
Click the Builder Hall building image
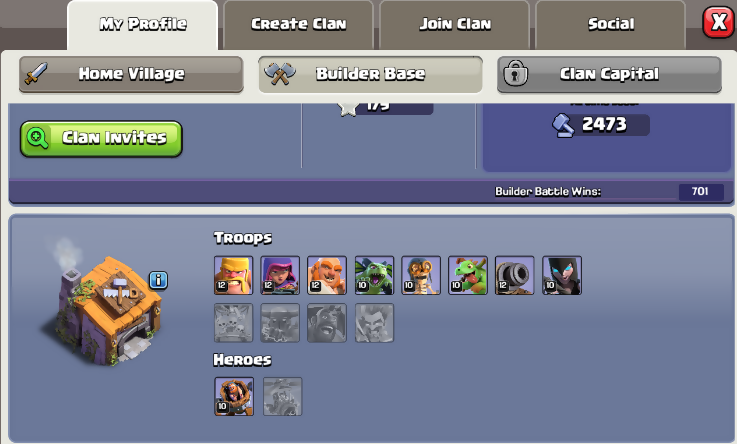click(106, 310)
